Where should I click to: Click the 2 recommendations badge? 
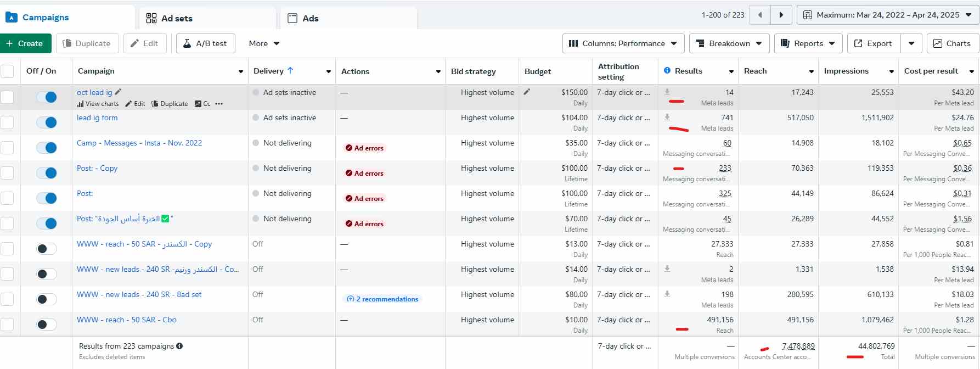click(x=382, y=299)
